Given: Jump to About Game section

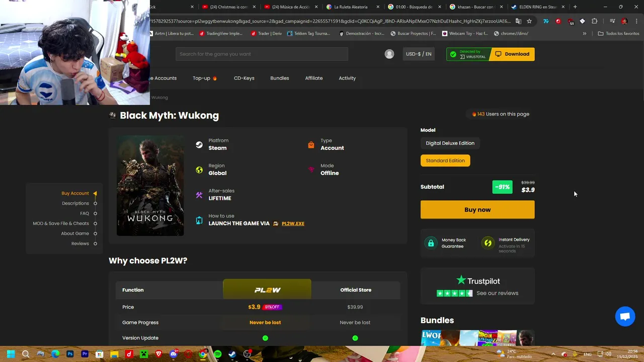Looking at the screenshot, I should pos(75,233).
